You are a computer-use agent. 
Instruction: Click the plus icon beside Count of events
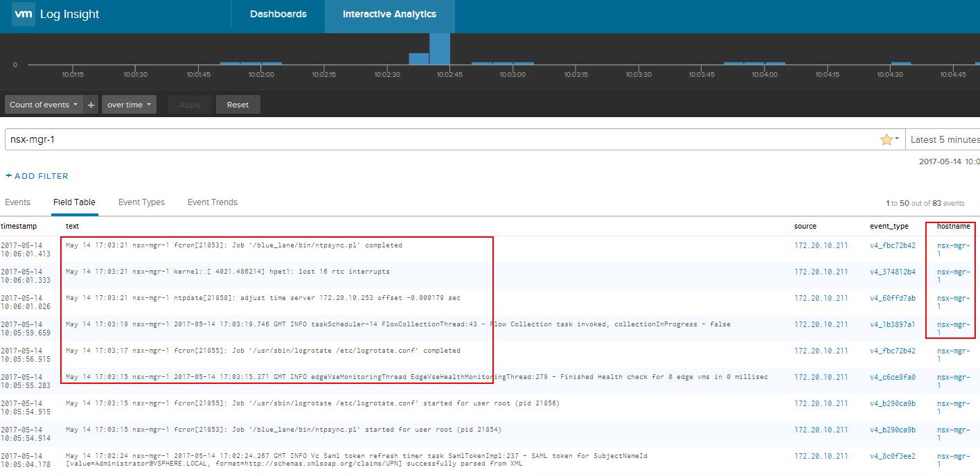(x=91, y=105)
